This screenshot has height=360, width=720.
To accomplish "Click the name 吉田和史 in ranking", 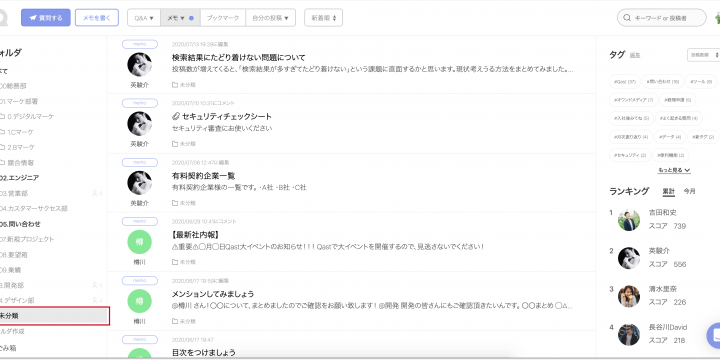I will click(x=662, y=213).
